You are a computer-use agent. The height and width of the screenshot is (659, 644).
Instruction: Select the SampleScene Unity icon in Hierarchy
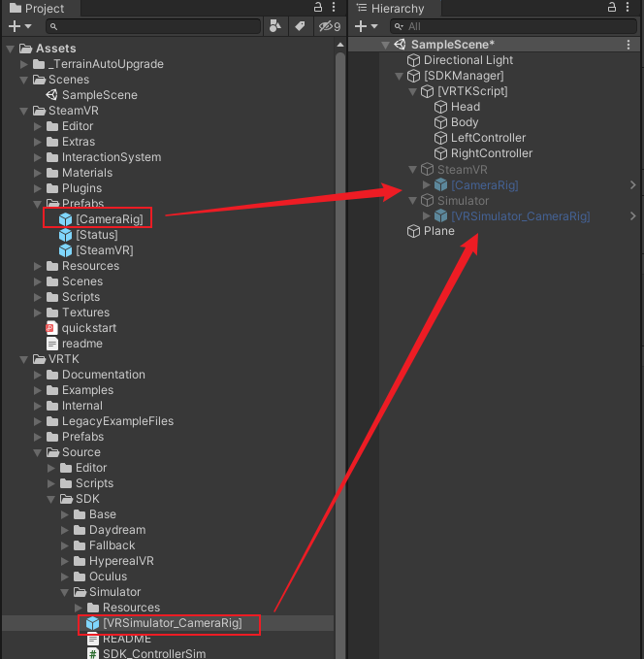point(400,44)
